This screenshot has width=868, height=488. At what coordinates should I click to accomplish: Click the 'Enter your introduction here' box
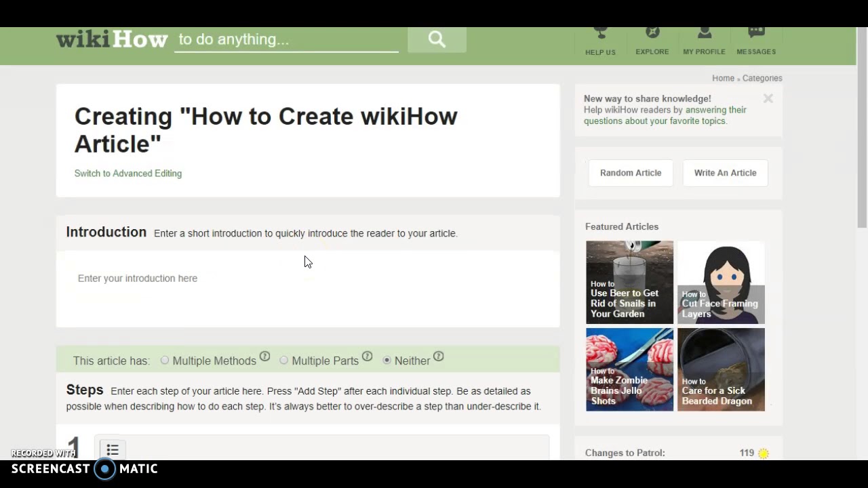coord(308,289)
